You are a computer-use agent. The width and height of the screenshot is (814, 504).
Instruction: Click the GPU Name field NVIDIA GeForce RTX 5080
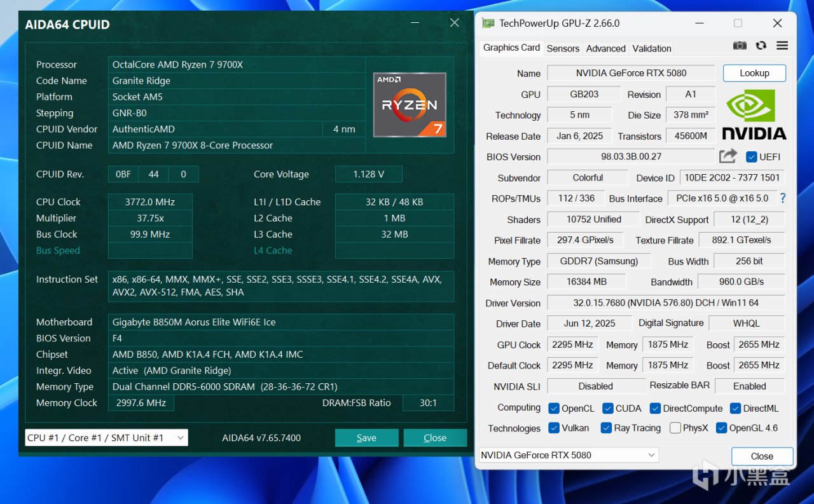[x=631, y=73]
